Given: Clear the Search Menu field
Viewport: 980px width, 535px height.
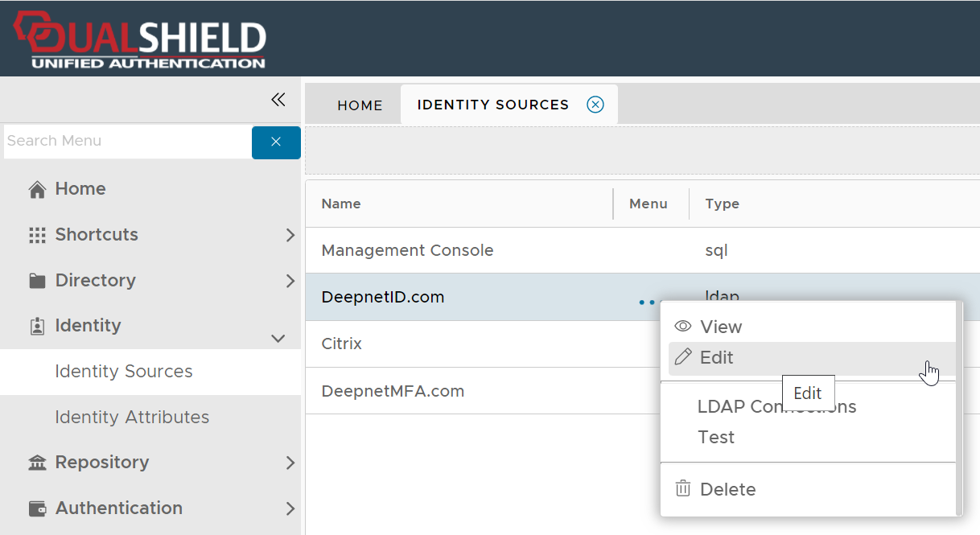Looking at the screenshot, I should tap(276, 142).
